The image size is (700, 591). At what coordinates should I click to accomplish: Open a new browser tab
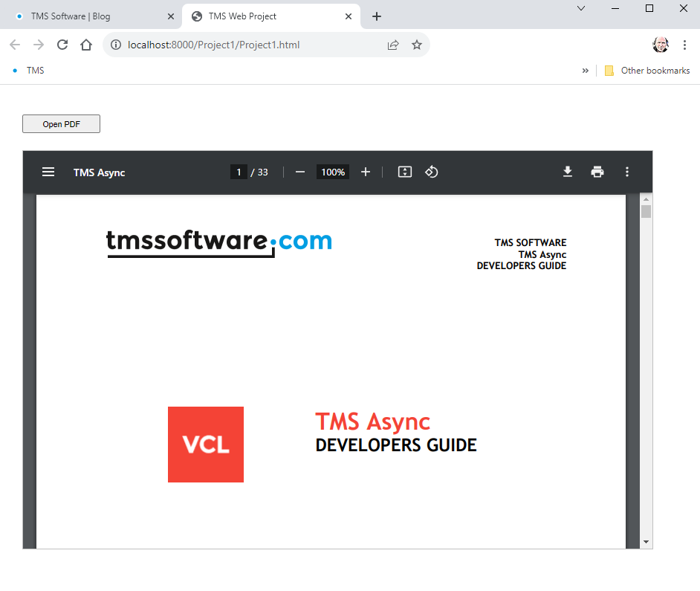point(377,16)
